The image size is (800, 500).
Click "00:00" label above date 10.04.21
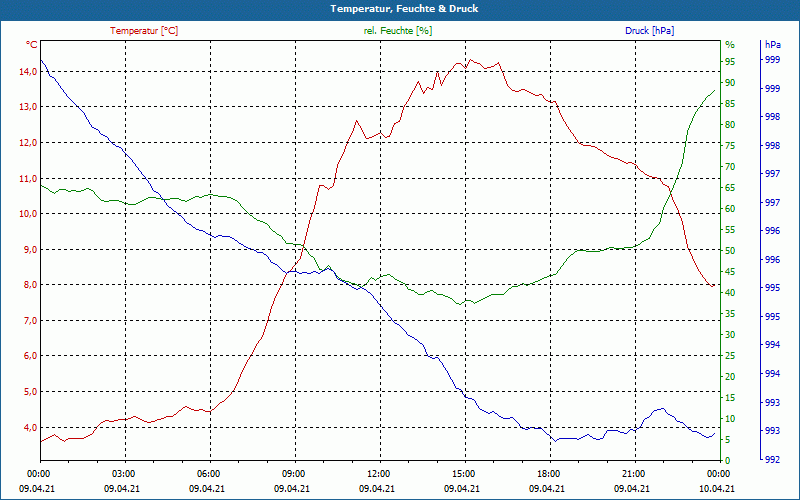(x=718, y=473)
